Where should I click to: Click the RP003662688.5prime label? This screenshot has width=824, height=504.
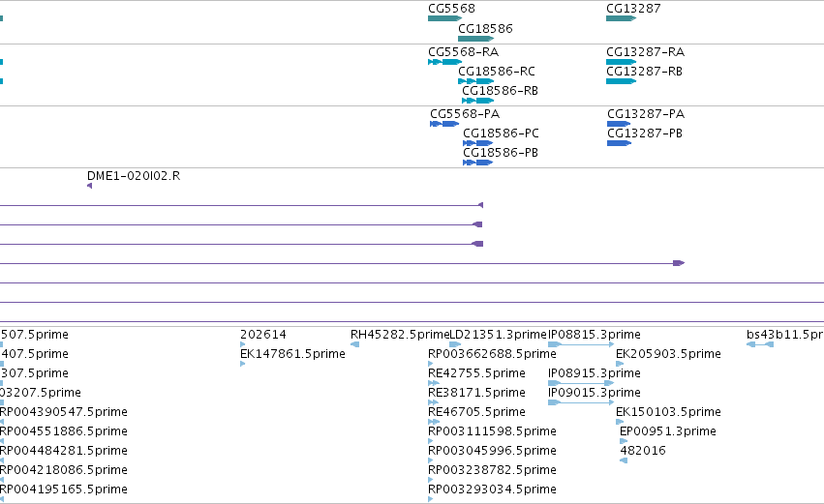point(492,354)
